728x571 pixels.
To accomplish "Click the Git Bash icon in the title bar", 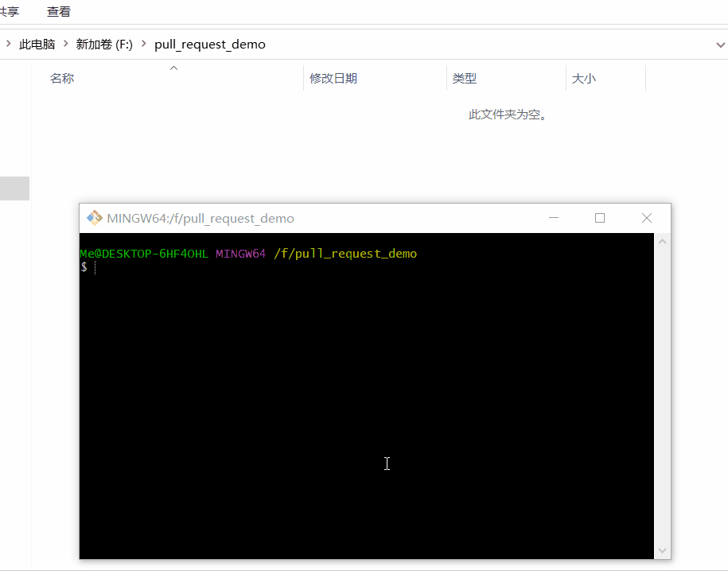I will tap(94, 218).
